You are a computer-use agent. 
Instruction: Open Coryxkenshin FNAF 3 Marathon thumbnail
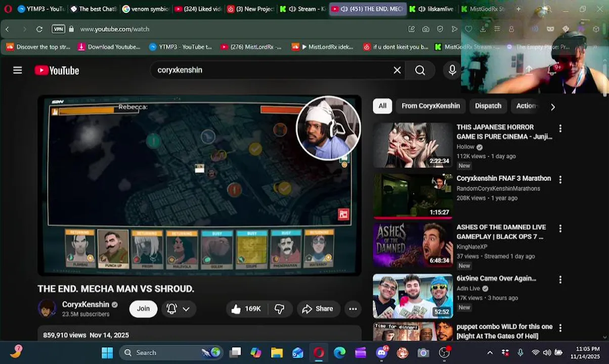pyautogui.click(x=413, y=196)
